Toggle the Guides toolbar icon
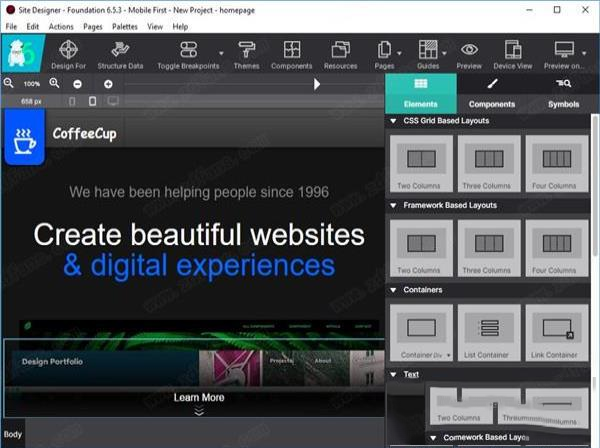 tap(428, 50)
